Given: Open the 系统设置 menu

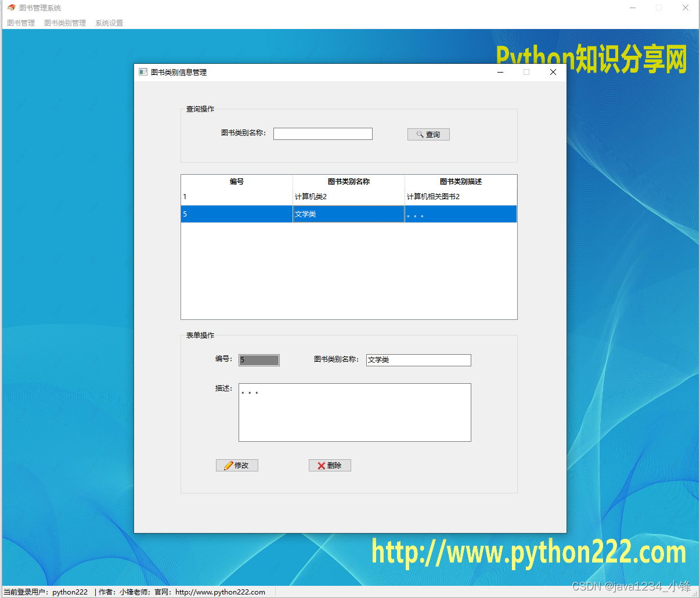Looking at the screenshot, I should click(109, 23).
